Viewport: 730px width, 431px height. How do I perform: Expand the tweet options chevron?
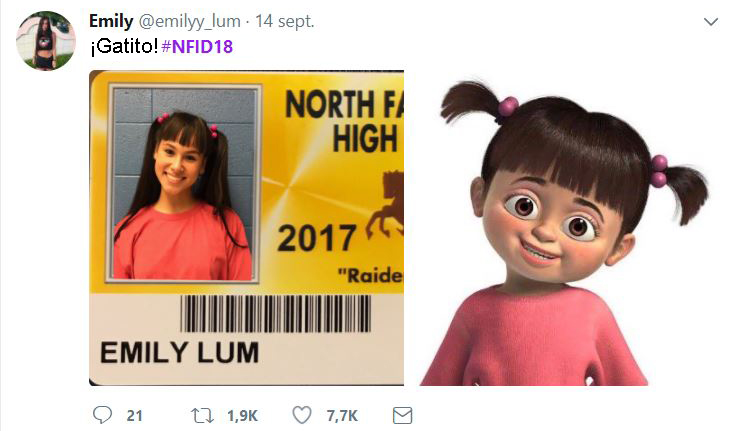pos(710,22)
